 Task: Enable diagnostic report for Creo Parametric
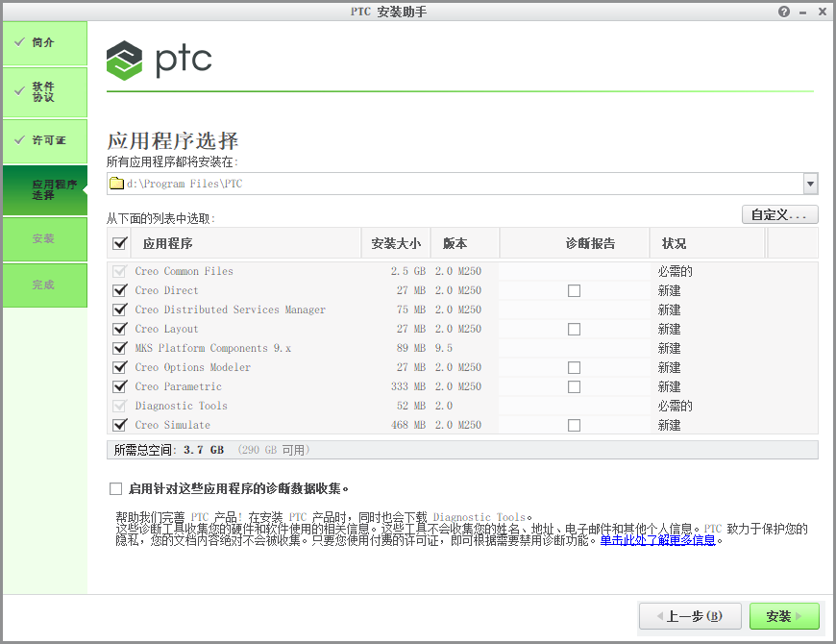(x=575, y=386)
